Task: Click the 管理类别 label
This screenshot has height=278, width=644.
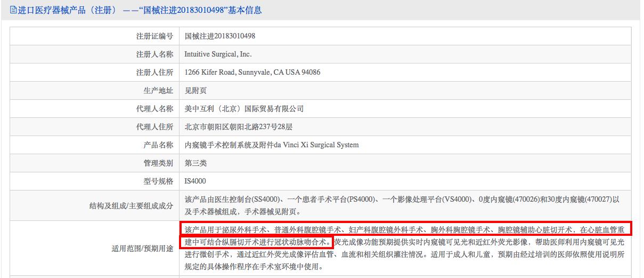Action: [159, 163]
